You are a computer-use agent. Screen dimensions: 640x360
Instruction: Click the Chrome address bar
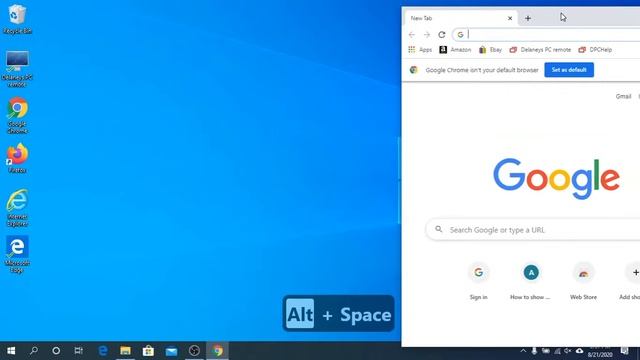[547, 35]
